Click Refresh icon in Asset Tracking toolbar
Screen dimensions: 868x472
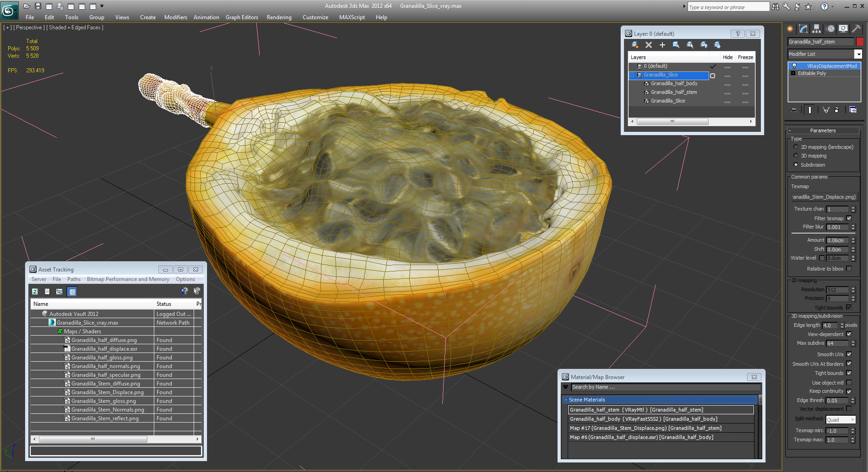[x=35, y=292]
